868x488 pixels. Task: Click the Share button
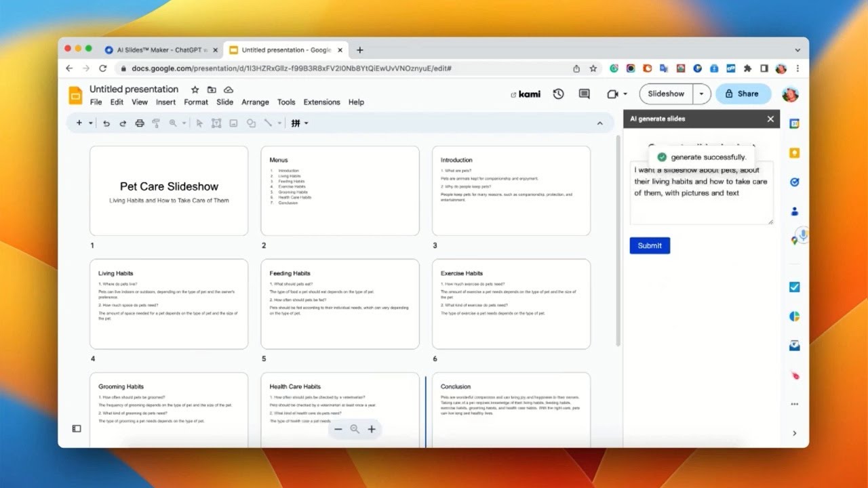(743, 94)
